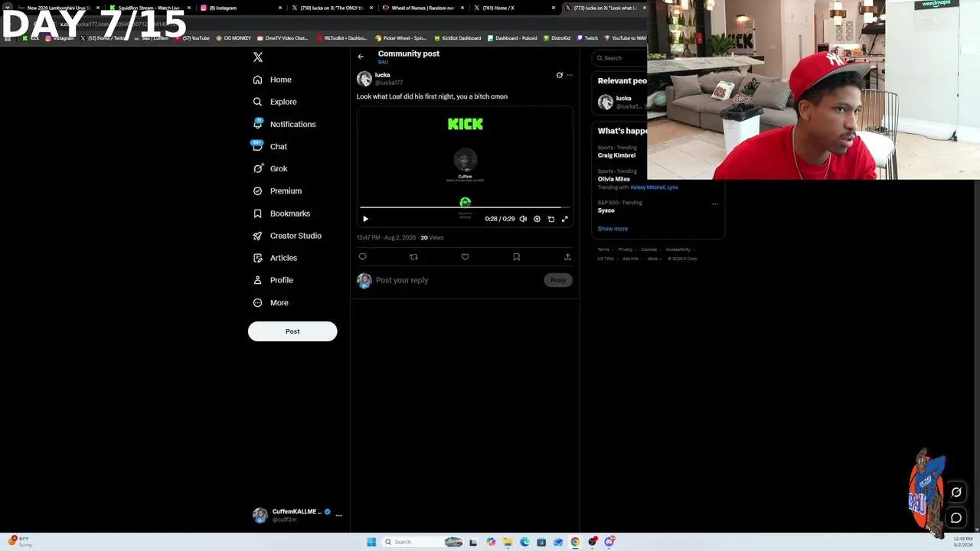The height and width of the screenshot is (551, 980).
Task: Open Notifications in the sidebar
Action: coord(284,124)
